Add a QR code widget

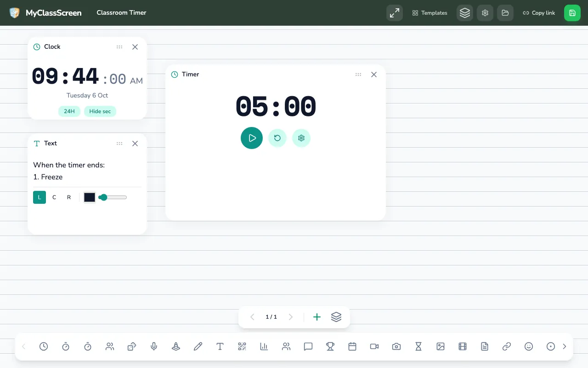(242, 346)
